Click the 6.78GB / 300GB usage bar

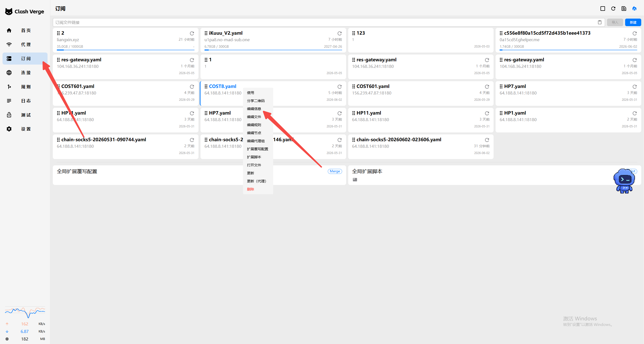click(x=273, y=50)
